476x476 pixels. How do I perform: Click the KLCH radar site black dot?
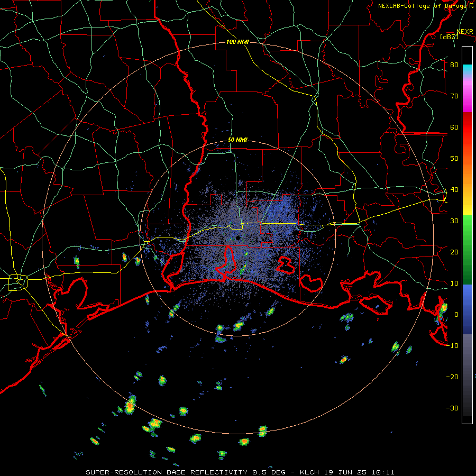(238, 237)
